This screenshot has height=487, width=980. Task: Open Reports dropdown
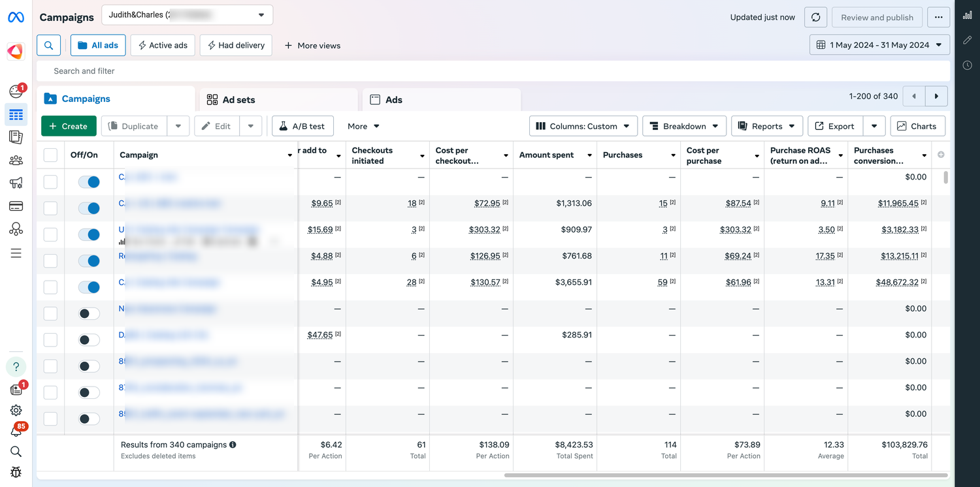click(767, 126)
